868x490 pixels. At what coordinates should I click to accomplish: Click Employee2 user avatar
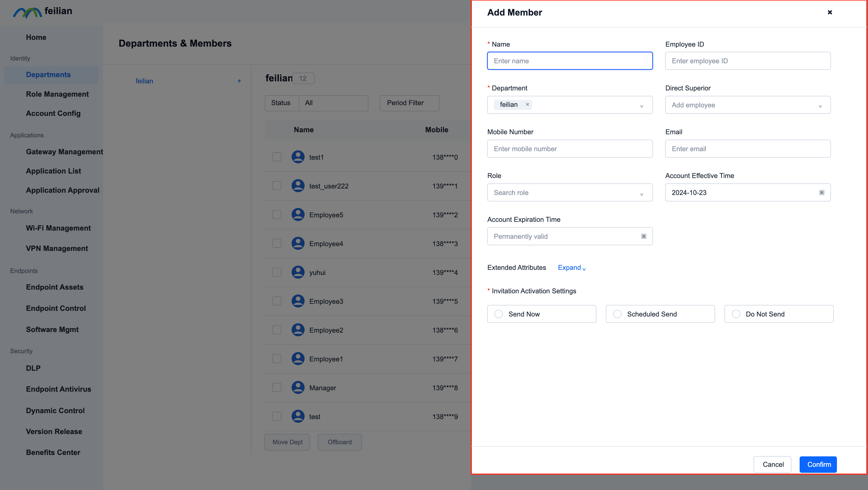click(298, 330)
